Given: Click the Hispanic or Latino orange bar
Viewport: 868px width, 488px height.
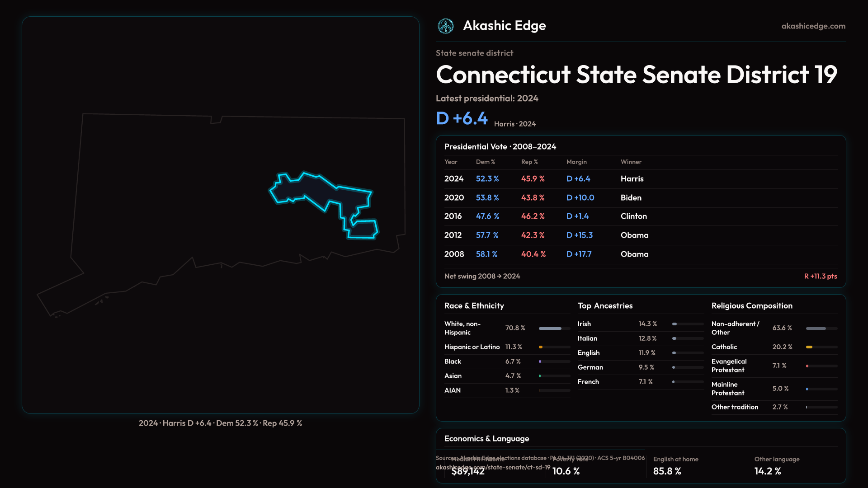Looking at the screenshot, I should point(541,347).
